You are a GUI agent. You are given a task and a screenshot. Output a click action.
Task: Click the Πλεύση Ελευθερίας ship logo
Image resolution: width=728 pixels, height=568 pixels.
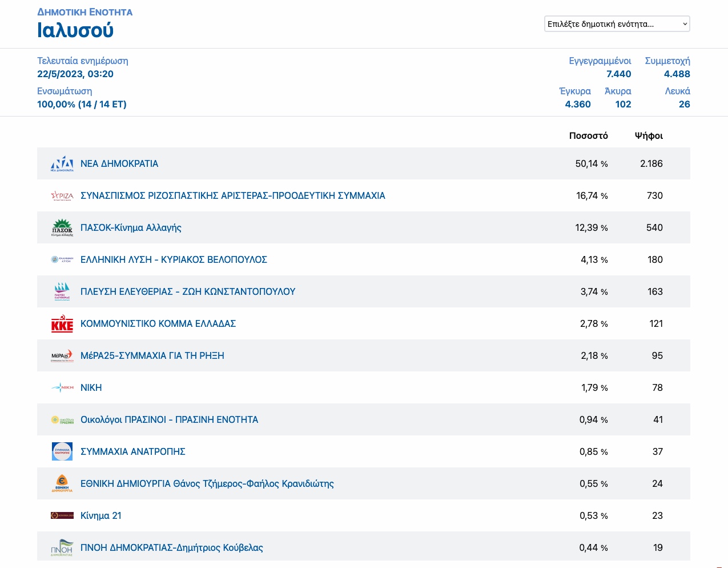pyautogui.click(x=62, y=291)
